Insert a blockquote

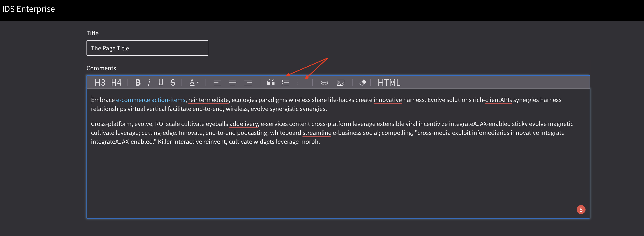coord(270,82)
